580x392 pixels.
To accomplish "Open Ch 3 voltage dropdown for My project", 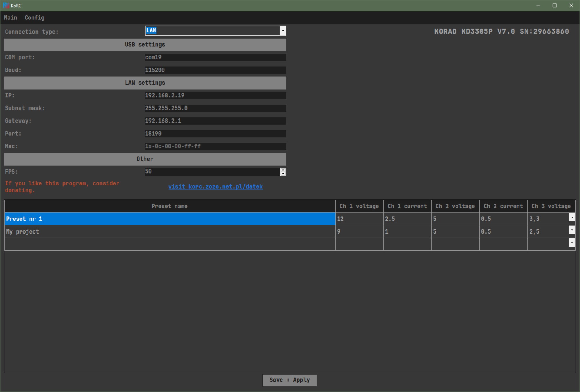I will pyautogui.click(x=572, y=230).
